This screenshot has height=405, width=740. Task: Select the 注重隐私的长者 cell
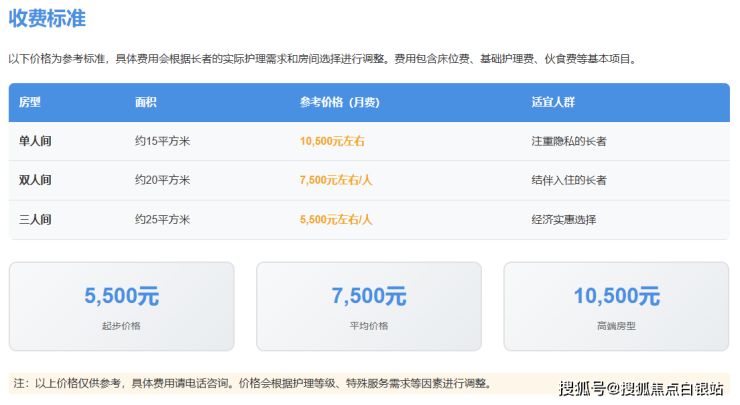click(569, 141)
